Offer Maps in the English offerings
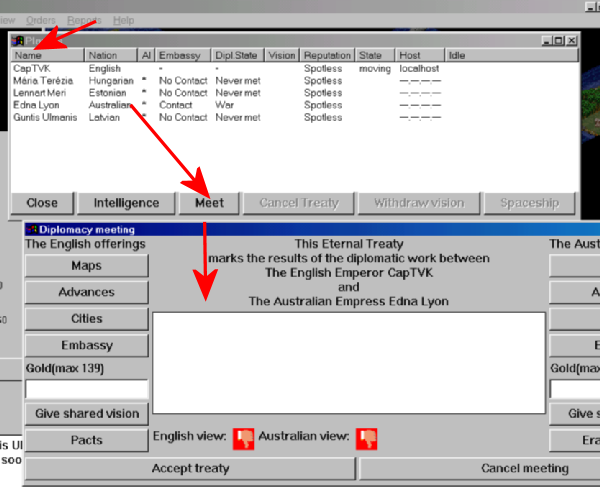 point(86,267)
